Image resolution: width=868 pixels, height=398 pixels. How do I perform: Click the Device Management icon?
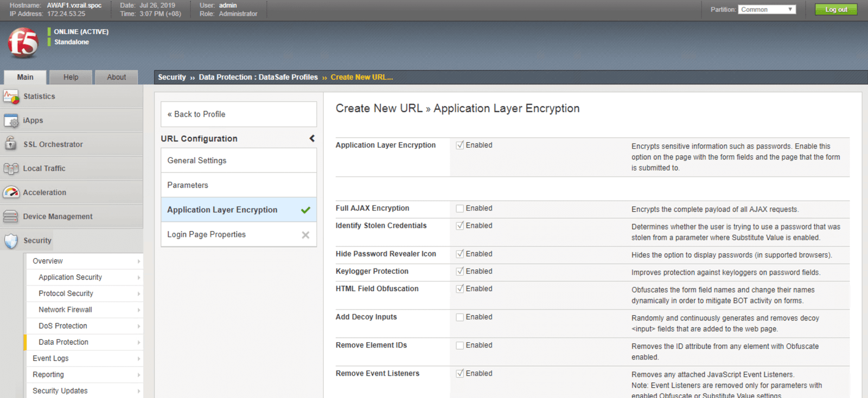click(11, 216)
